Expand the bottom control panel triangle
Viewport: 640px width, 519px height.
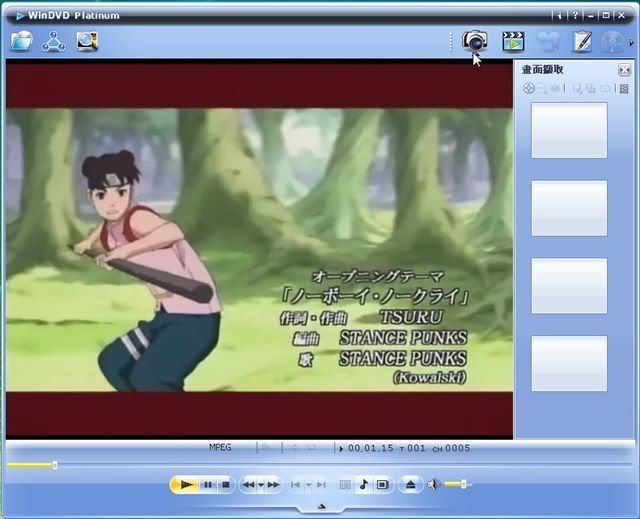point(322,507)
